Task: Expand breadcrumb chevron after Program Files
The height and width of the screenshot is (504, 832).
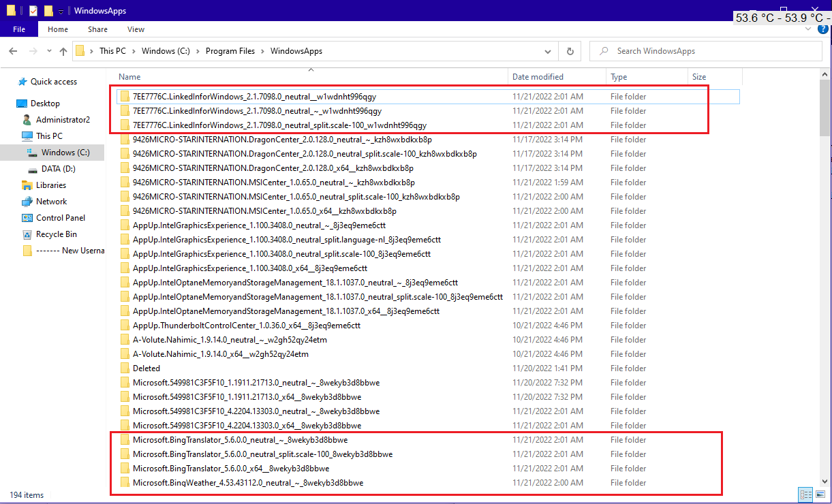Action: [x=263, y=51]
